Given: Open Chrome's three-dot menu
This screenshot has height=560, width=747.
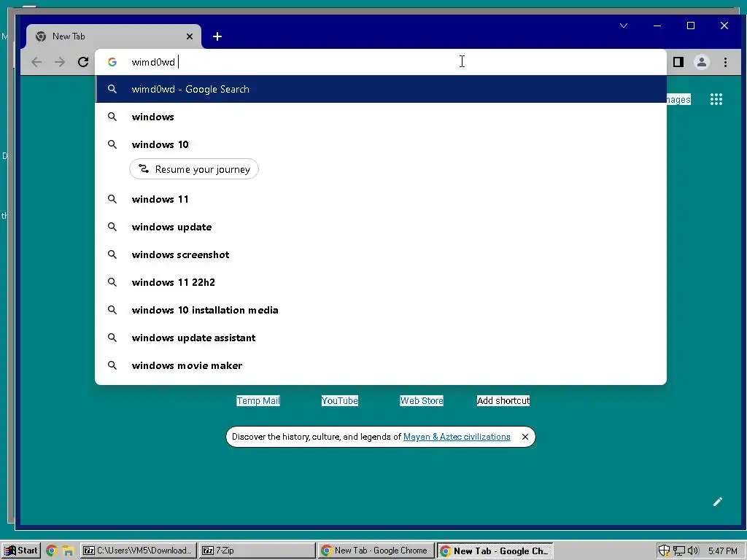Looking at the screenshot, I should [725, 62].
